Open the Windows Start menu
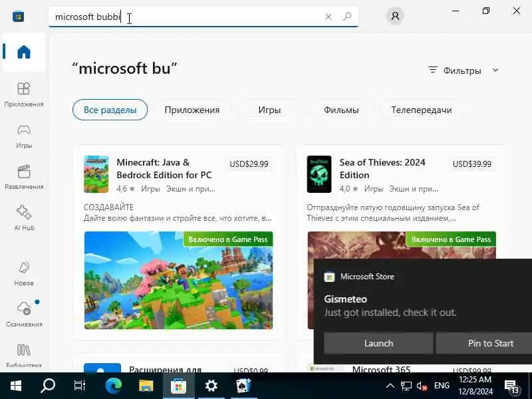This screenshot has width=532, height=399. point(15,386)
